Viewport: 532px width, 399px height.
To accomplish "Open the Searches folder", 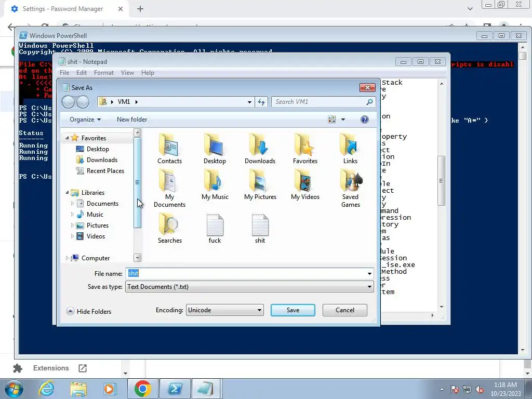I will [170, 228].
